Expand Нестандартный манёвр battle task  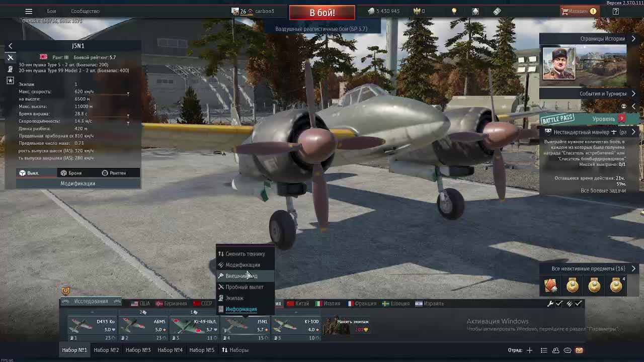point(590,132)
